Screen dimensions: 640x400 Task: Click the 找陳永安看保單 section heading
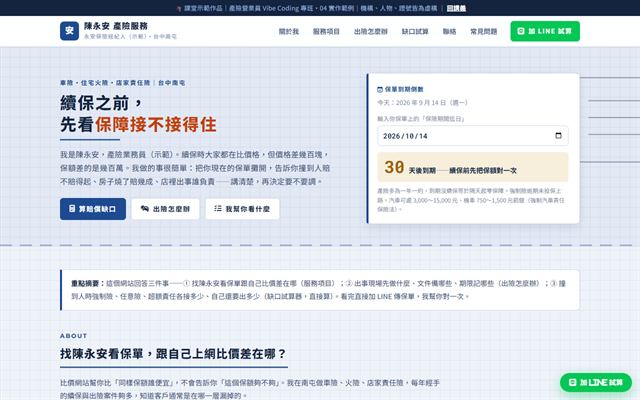[173, 353]
